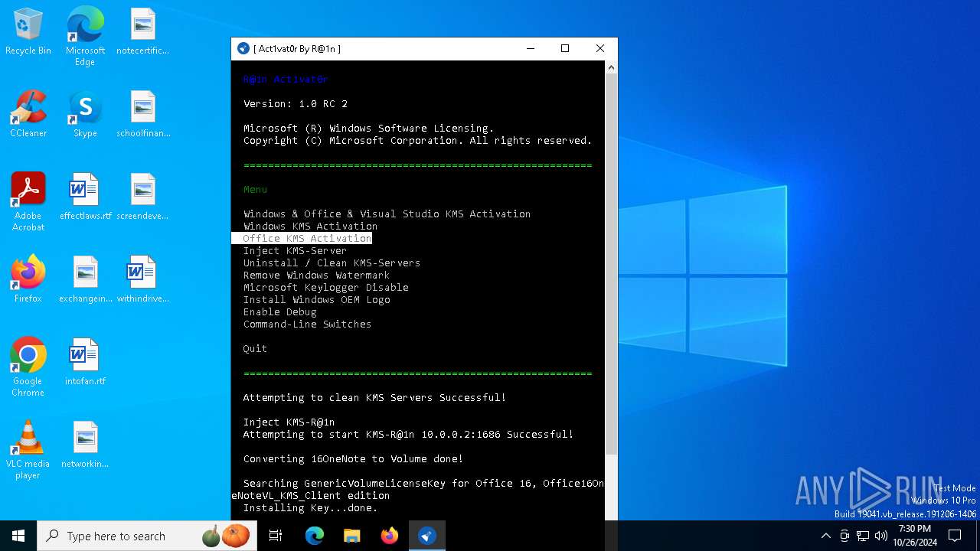Image resolution: width=980 pixels, height=551 pixels.
Task: Select the notecertific... image file
Action: (x=142, y=32)
